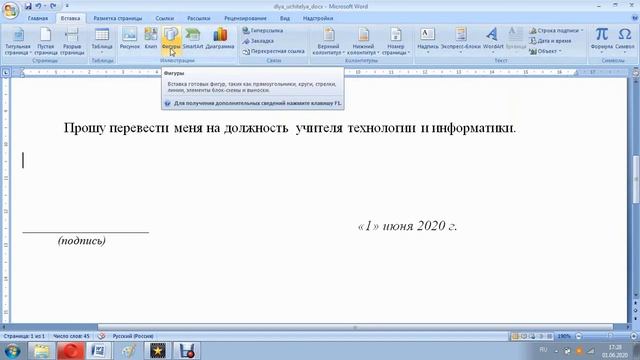Redo the last action
Image resolution: width=640 pixels, height=360 pixels.
53,6
